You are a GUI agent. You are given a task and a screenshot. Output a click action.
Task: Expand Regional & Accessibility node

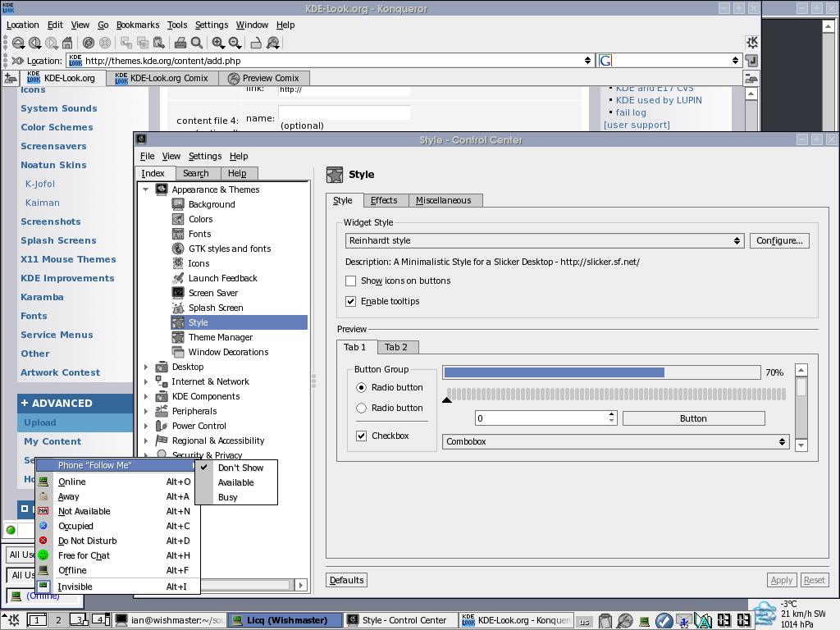coord(146,441)
